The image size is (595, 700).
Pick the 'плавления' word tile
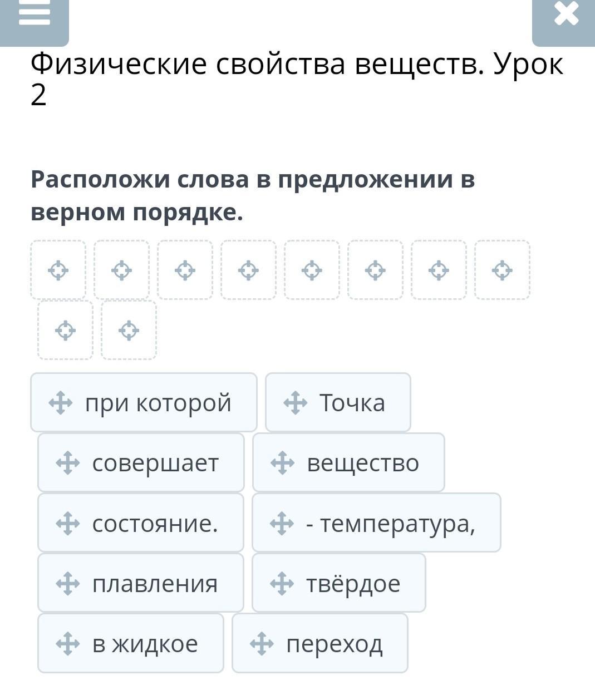(141, 583)
